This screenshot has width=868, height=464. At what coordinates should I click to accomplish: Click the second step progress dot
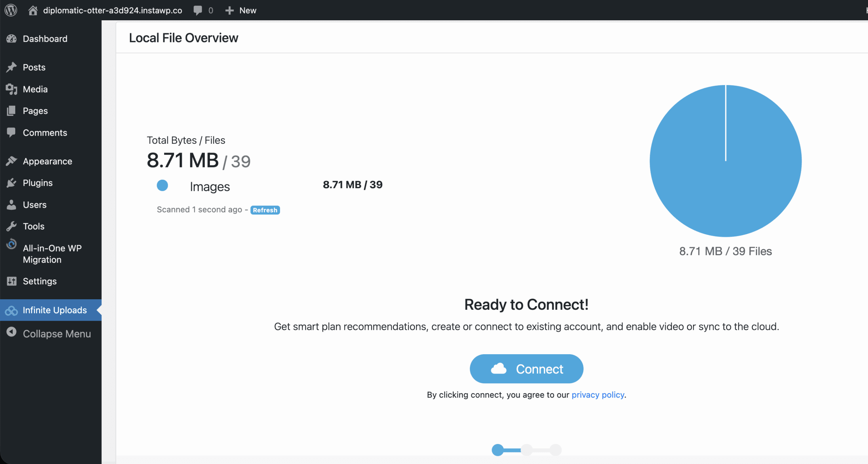(x=527, y=450)
